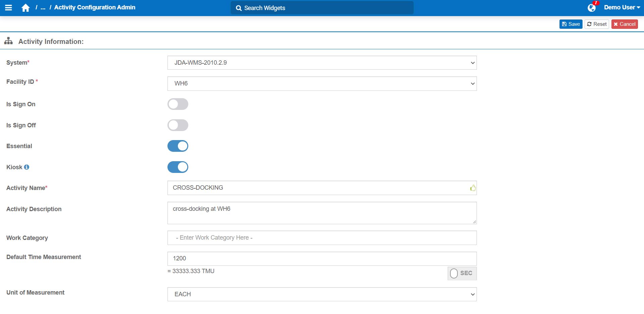Click the Kiosk info icon
This screenshot has width=644, height=314.
click(x=27, y=167)
